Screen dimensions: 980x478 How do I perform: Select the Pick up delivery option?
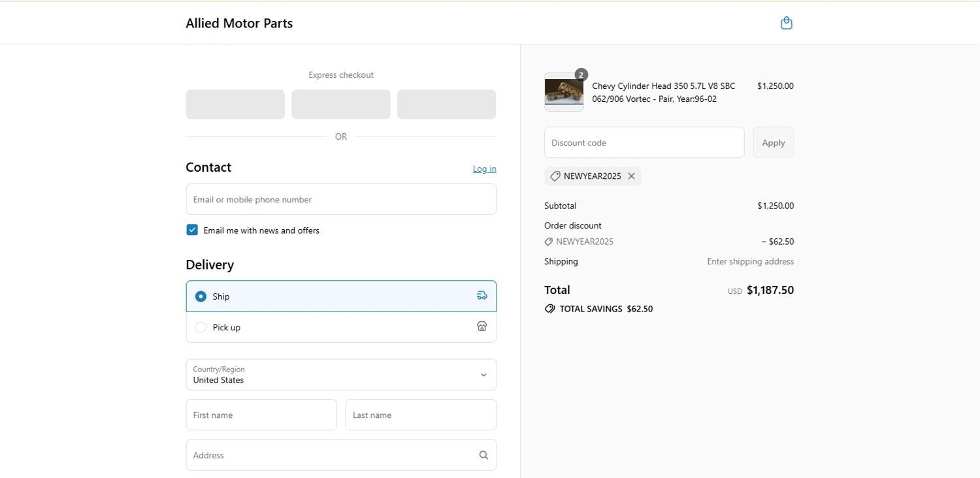point(341,327)
